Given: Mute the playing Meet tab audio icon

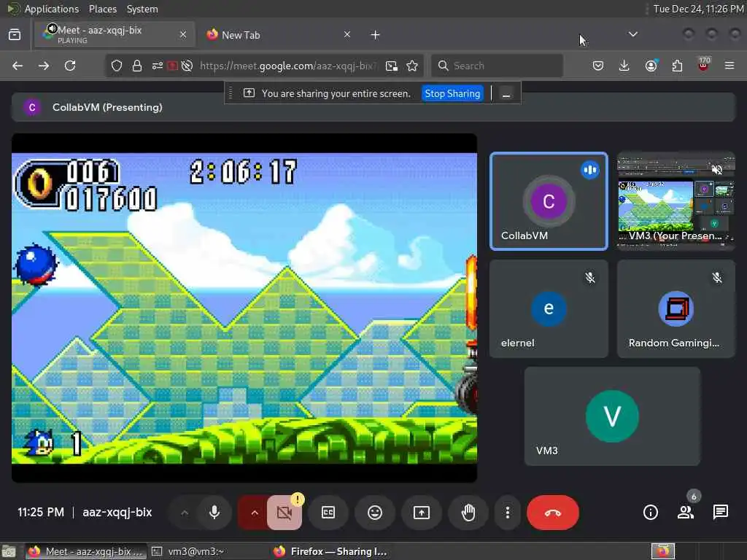Looking at the screenshot, I should point(52,28).
